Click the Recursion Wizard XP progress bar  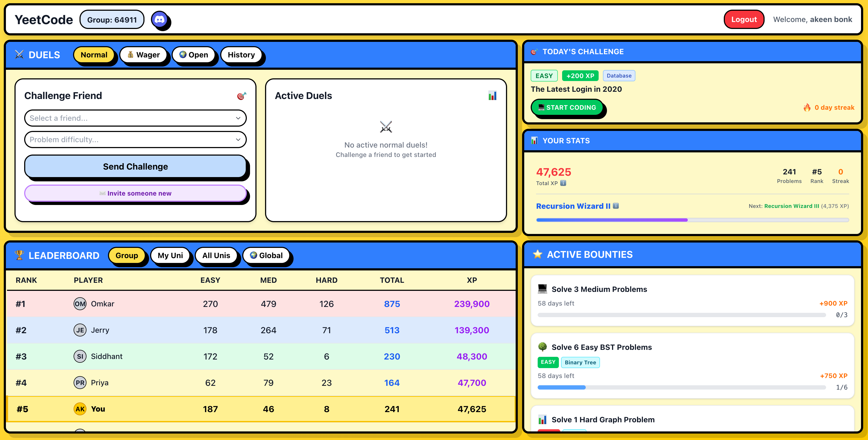pyautogui.click(x=692, y=220)
